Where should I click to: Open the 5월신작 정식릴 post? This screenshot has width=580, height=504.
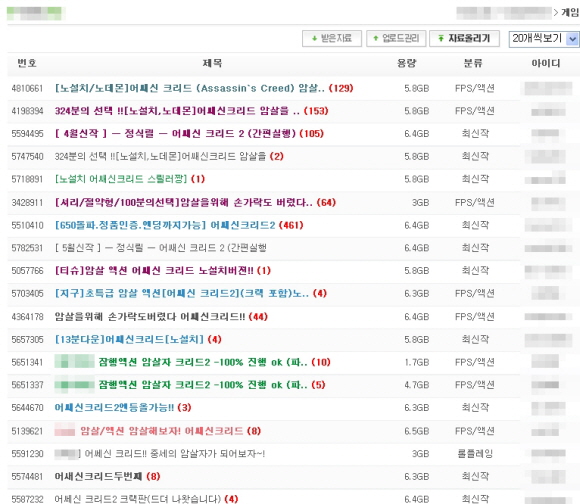[161, 248]
